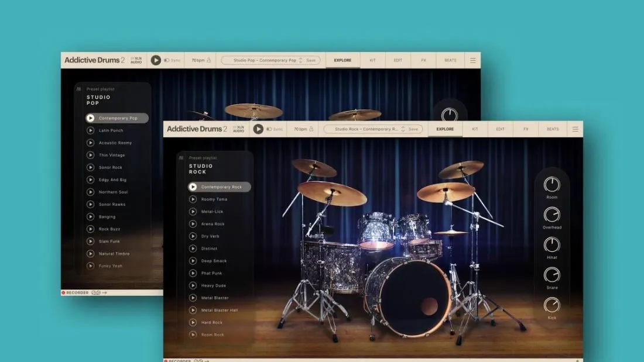Open the FX tab in Studio Rock window

pos(526,129)
